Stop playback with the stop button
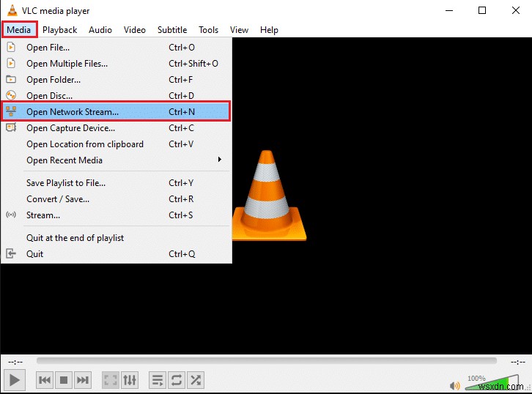 coord(64,380)
